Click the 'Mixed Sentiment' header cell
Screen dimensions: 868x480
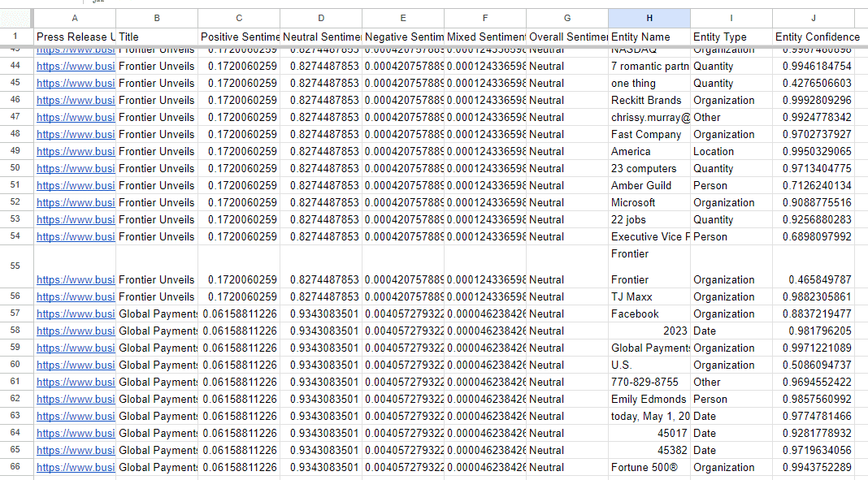[485, 37]
